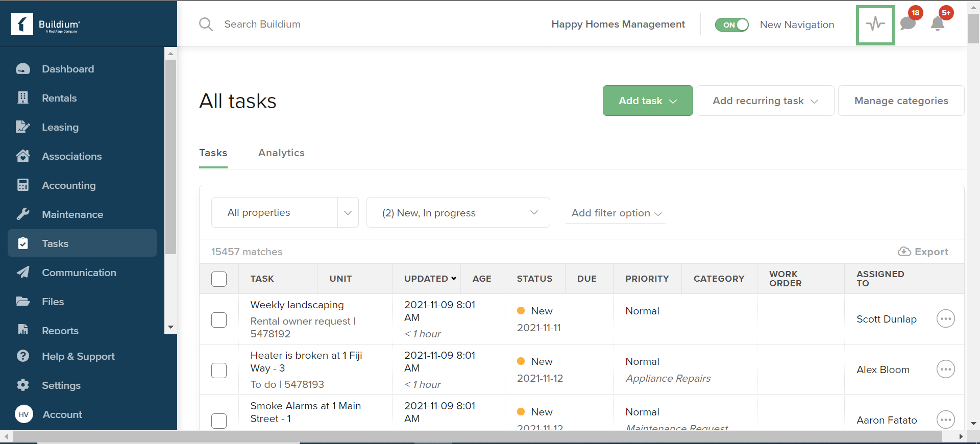Click the Files folder icon

[x=23, y=302]
